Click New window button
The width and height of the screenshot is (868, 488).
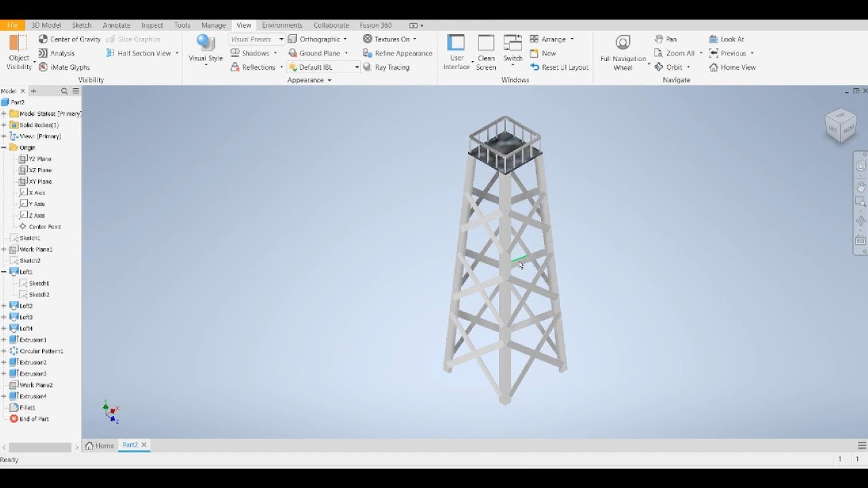coord(542,53)
